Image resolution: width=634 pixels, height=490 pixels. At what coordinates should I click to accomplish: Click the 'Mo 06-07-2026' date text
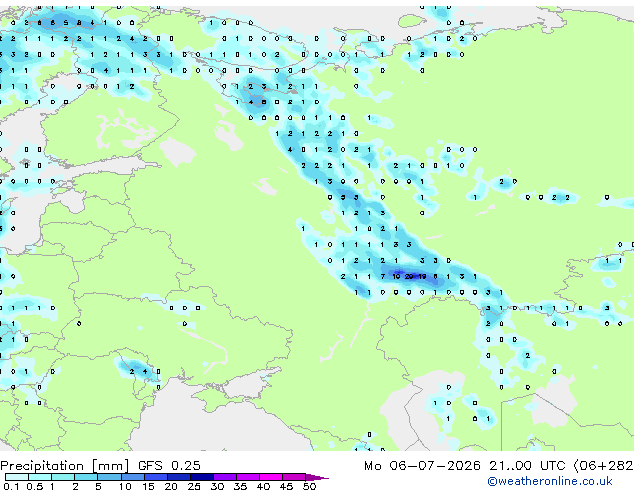[422, 466]
